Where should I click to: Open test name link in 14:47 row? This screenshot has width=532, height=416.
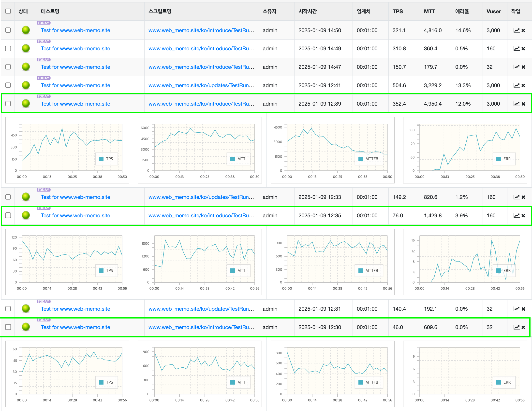[x=75, y=67]
